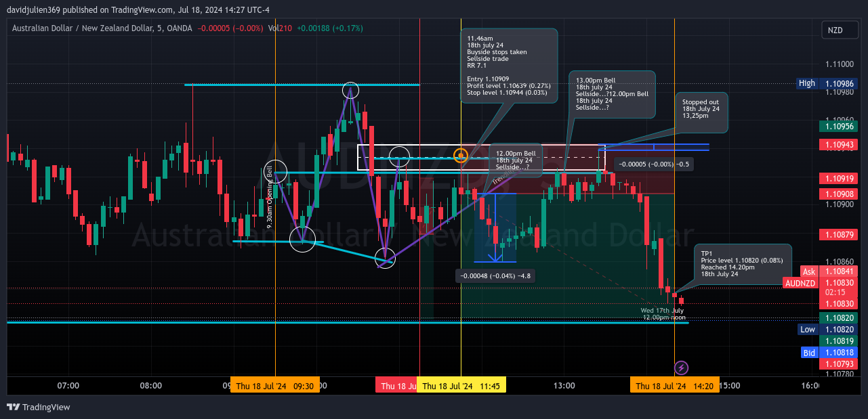Select the red 1.10908 price label
Image resolution: width=868 pixels, height=419 pixels.
pos(840,194)
